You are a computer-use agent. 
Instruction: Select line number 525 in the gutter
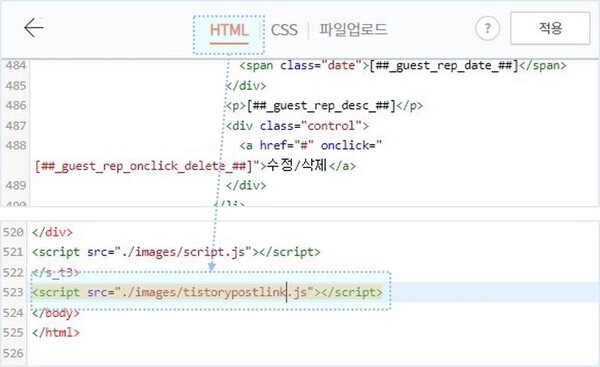(13, 333)
